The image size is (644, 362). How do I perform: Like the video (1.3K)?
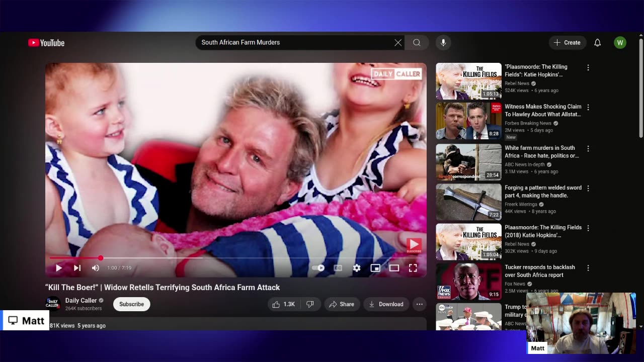coord(283,304)
